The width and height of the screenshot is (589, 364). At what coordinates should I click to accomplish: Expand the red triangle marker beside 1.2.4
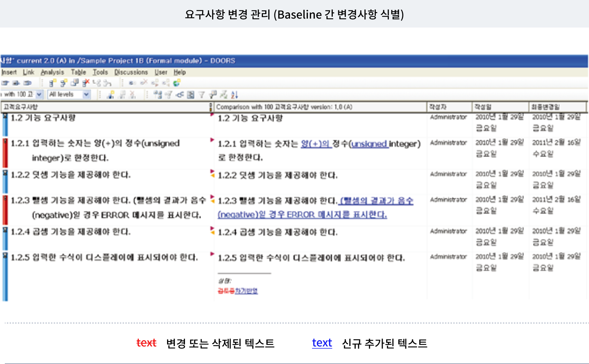point(213,228)
